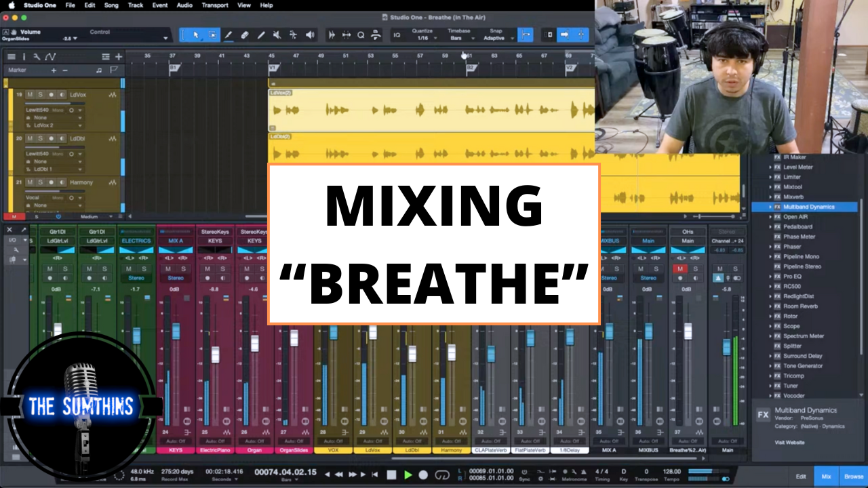This screenshot has height=488, width=868.
Task: Mute the ELECTRICS mixer channel
Action: click(x=128, y=269)
